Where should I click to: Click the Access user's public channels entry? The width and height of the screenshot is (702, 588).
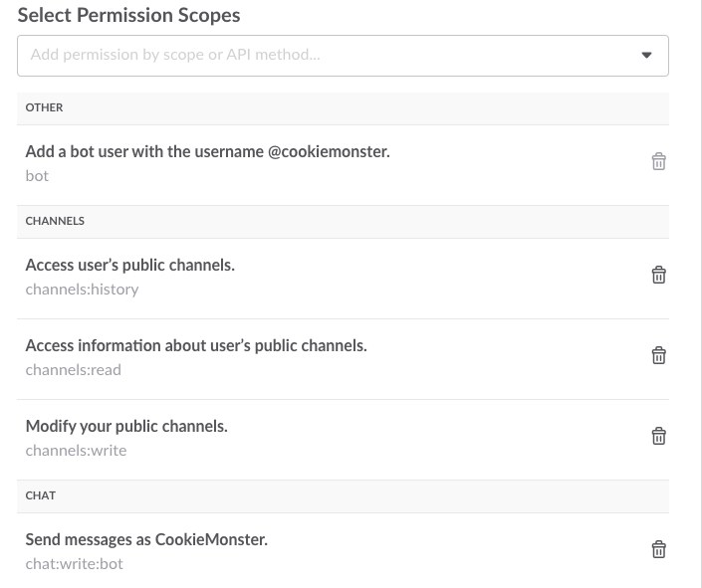129,265
